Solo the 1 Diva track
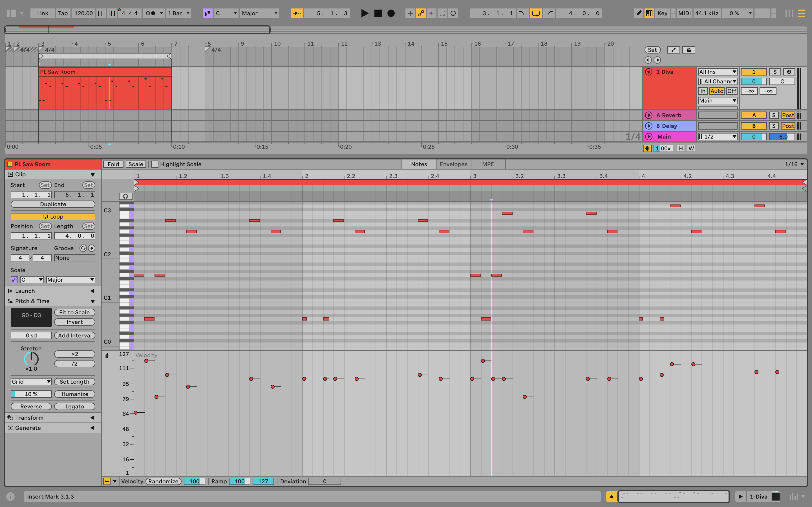This screenshot has width=812, height=507. tap(775, 72)
